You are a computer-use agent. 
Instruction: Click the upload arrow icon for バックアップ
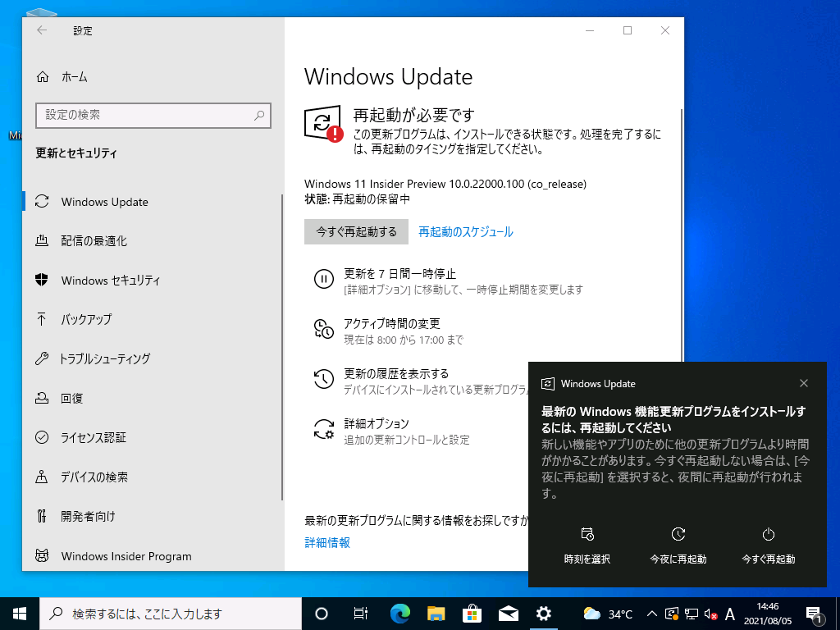pyautogui.click(x=41, y=319)
